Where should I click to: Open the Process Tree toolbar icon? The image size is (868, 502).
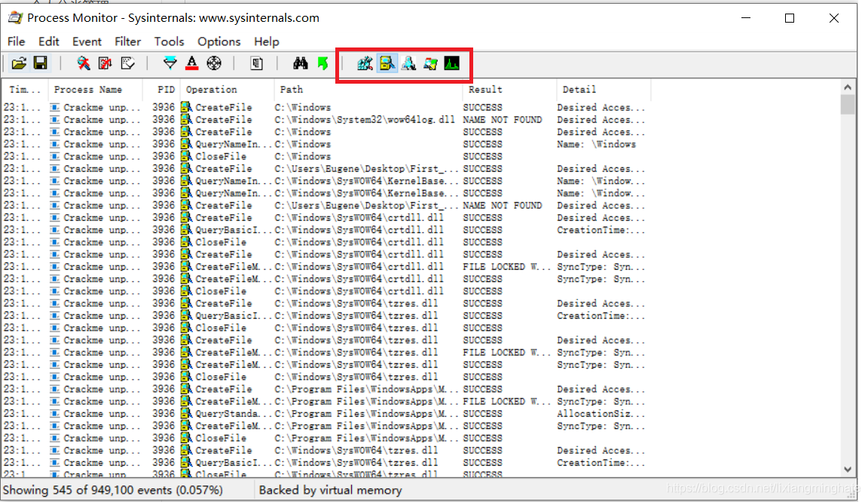(256, 63)
